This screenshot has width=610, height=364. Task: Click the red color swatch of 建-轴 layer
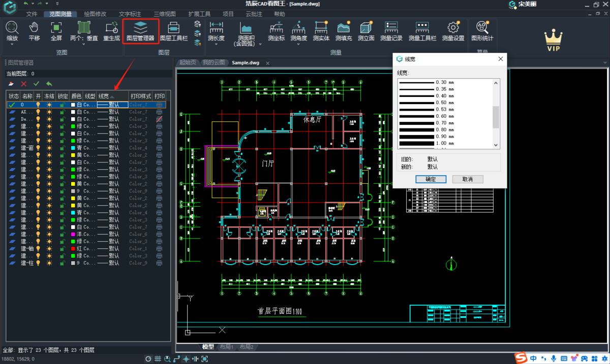click(x=73, y=249)
